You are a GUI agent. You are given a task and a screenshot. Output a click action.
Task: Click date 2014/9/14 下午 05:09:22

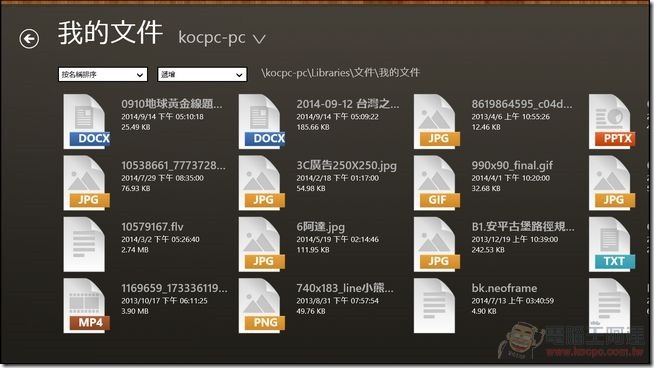[x=338, y=116]
